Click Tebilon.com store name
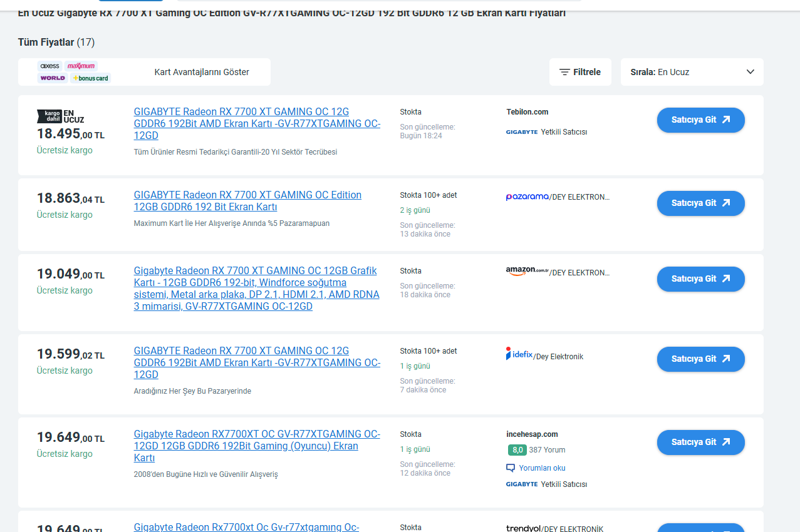 point(527,112)
